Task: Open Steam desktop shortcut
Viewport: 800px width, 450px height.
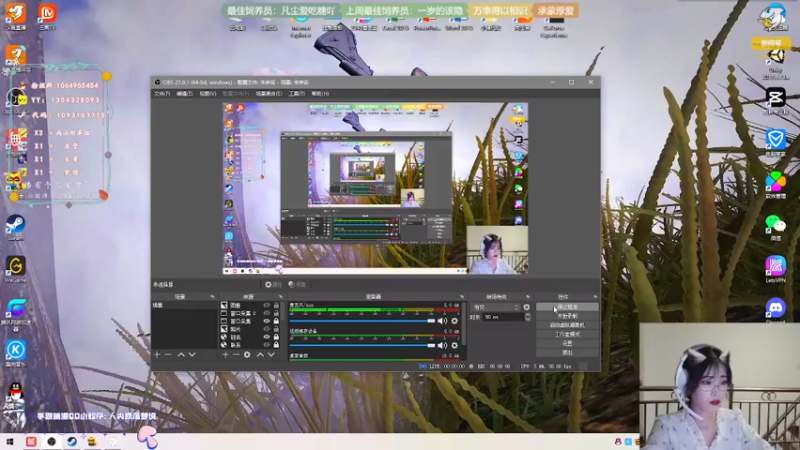Action: pyautogui.click(x=15, y=228)
